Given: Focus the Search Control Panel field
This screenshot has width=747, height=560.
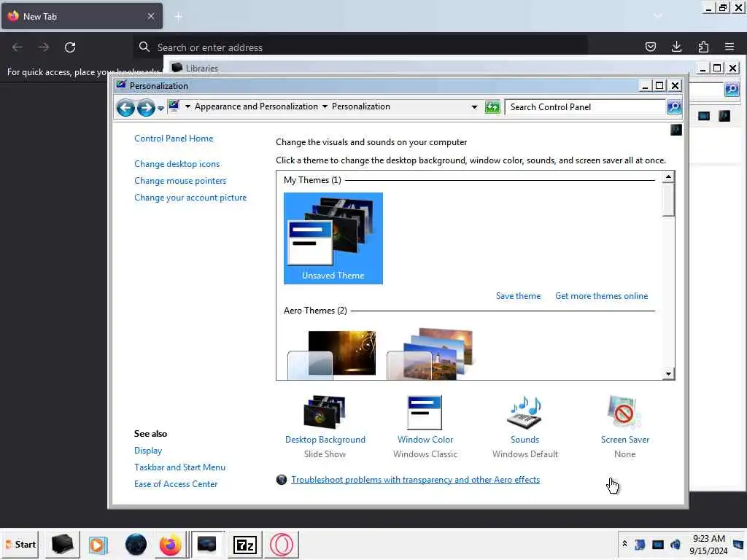Looking at the screenshot, I should [x=585, y=107].
